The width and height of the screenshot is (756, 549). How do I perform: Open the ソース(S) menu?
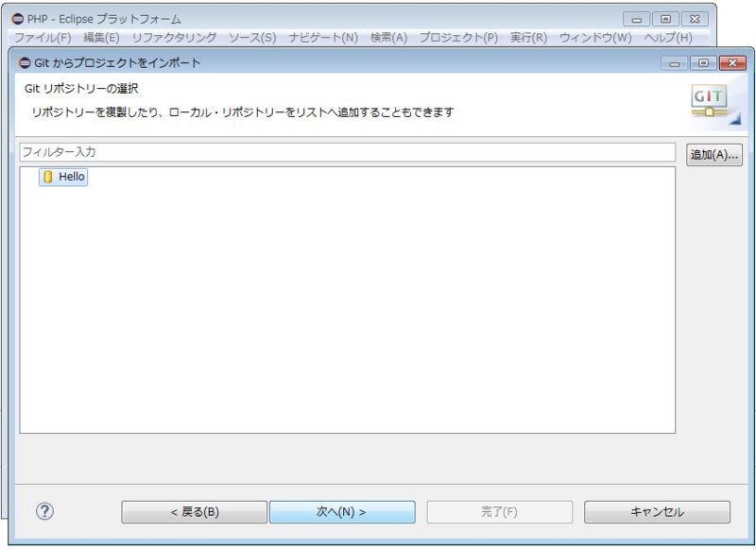252,38
